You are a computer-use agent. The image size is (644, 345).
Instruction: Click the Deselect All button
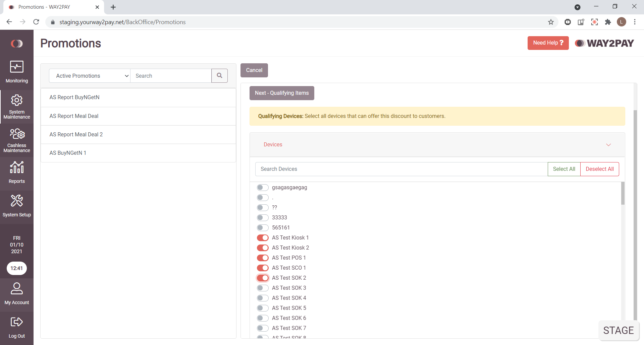[x=599, y=169]
